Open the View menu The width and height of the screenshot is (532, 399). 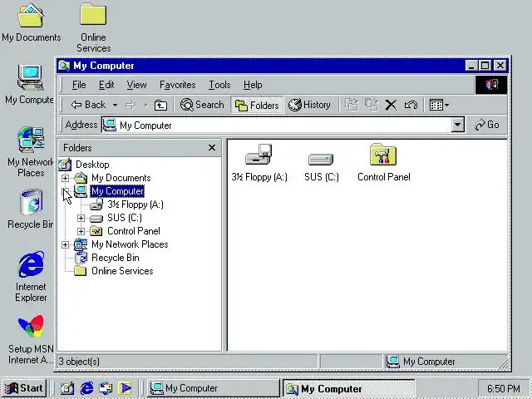coord(136,85)
